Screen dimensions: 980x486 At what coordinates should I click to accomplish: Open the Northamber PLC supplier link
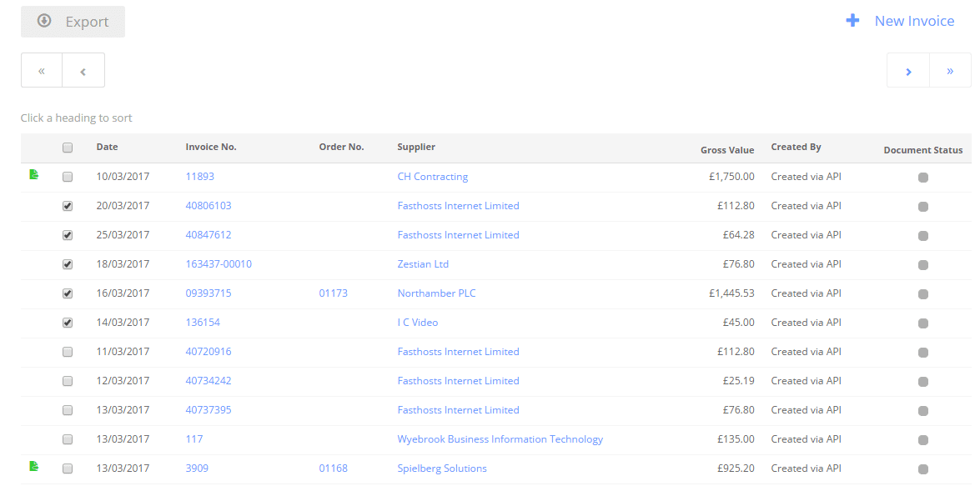(x=436, y=293)
